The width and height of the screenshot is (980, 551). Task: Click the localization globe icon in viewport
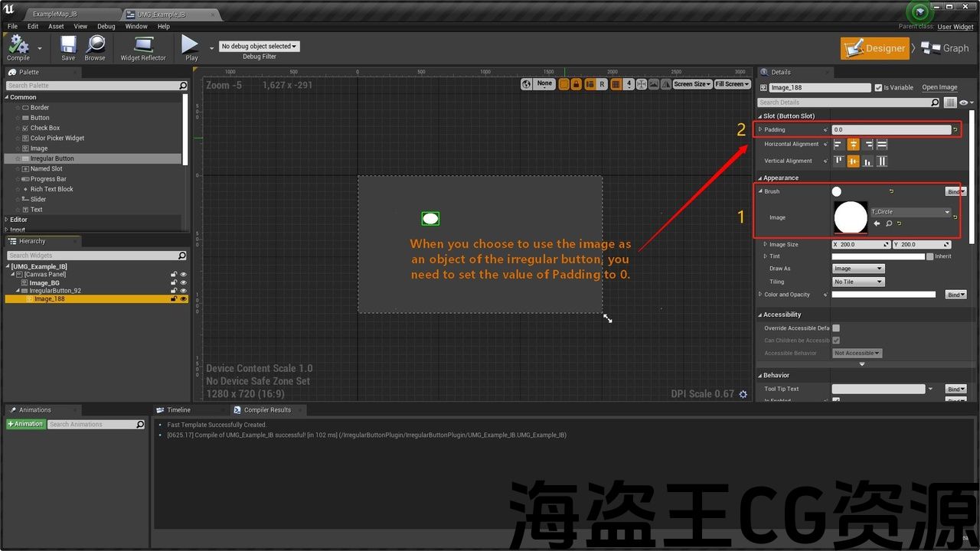pos(527,84)
